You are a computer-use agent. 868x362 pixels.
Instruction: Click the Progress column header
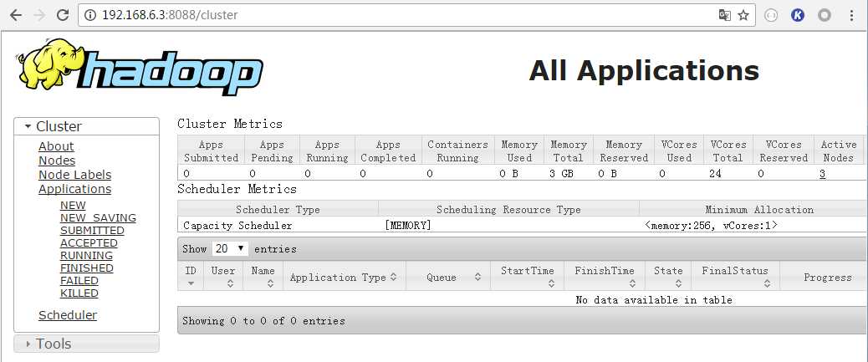click(x=824, y=278)
